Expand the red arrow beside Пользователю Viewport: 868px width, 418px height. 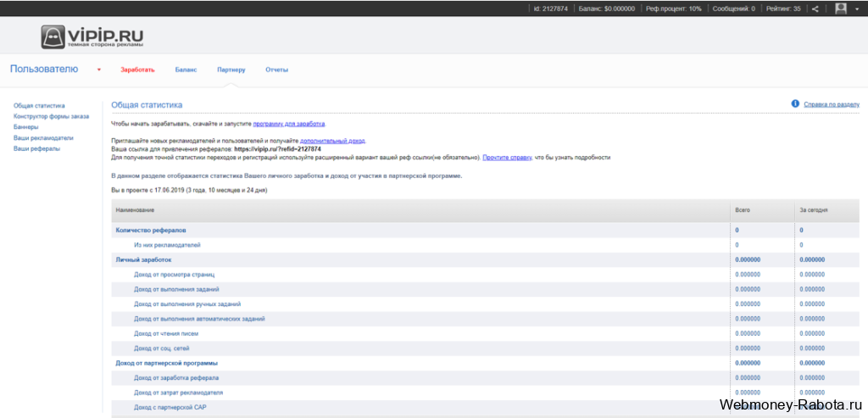(99, 70)
